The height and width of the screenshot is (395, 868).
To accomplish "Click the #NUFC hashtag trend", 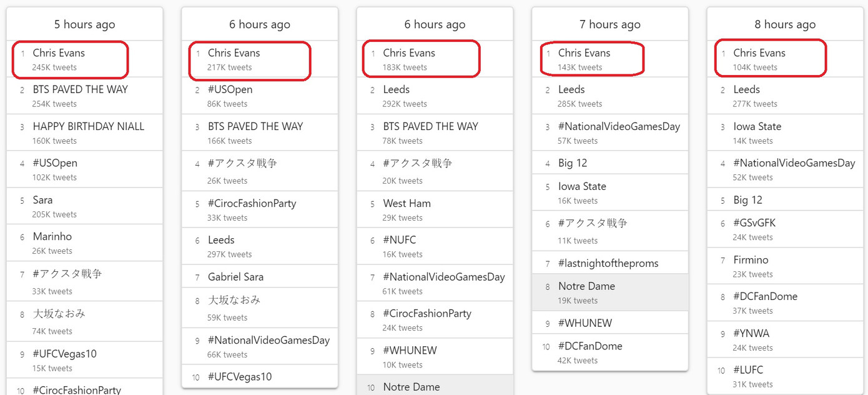I will click(x=399, y=240).
